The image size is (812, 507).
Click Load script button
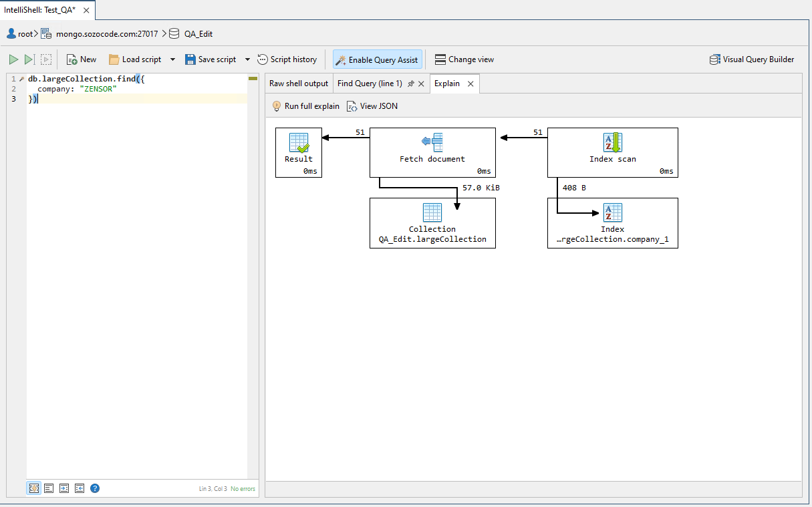click(135, 59)
